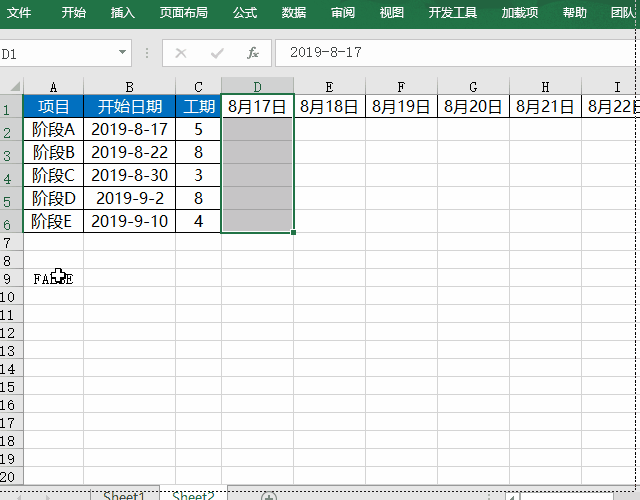Click the FALSE cell in row 9
This screenshot has width=640, height=500.
point(53,278)
